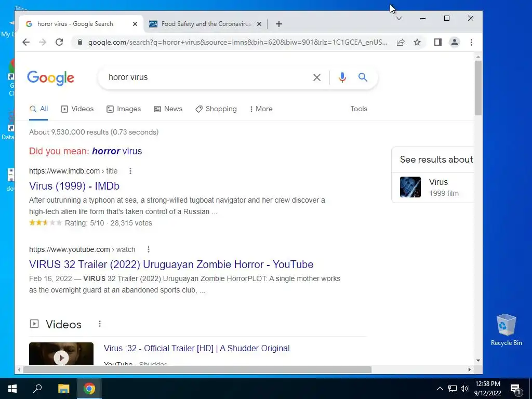Viewport: 532px width, 399px height.
Task: Open the volume control in the tray
Action: pyautogui.click(x=464, y=389)
